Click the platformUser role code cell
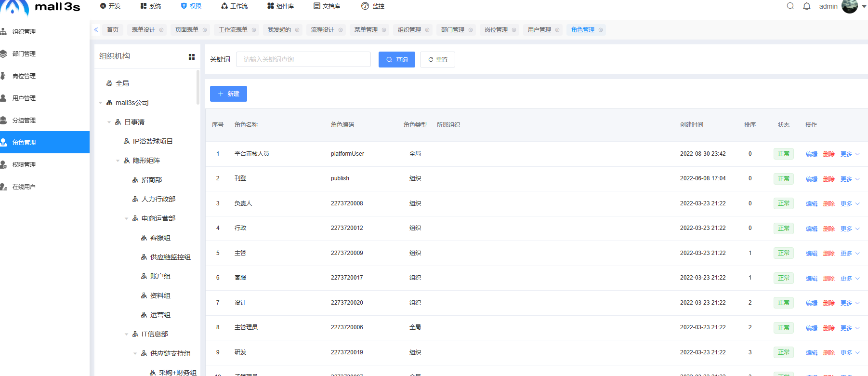Image resolution: width=868 pixels, height=376 pixels. (347, 154)
